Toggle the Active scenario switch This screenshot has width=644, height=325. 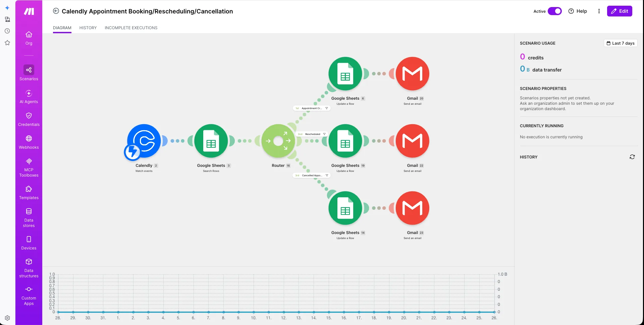(555, 11)
